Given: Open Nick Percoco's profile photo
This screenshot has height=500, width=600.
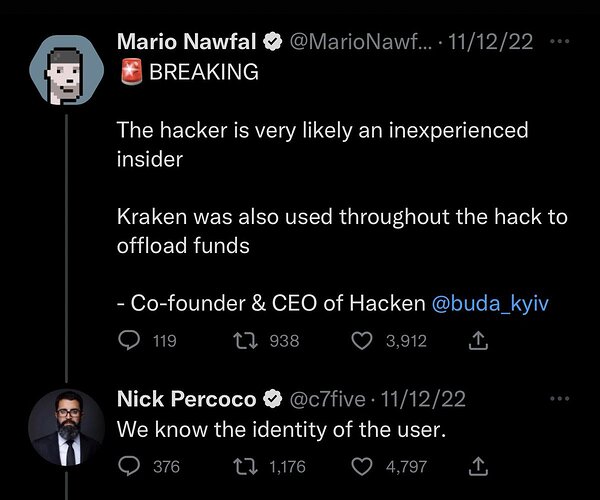Looking at the screenshot, I should [x=67, y=427].
